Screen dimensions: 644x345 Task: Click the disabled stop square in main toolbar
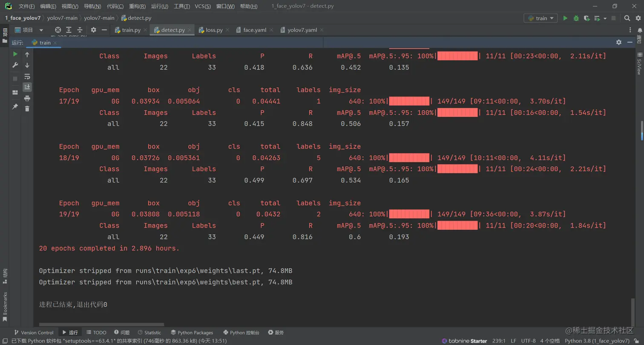pos(613,18)
